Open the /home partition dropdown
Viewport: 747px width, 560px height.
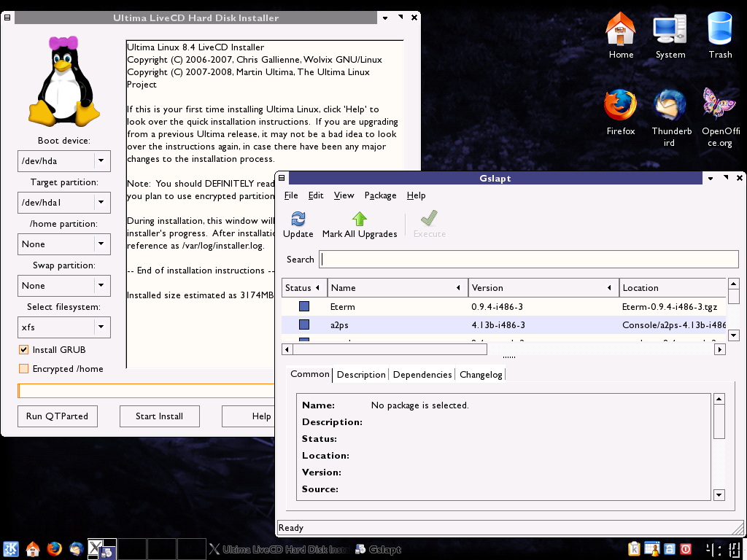[64, 244]
